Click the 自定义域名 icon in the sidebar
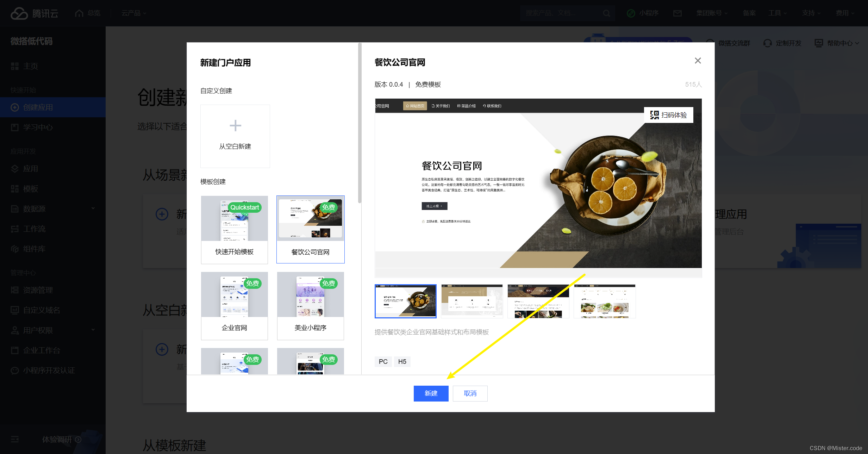 [x=14, y=310]
